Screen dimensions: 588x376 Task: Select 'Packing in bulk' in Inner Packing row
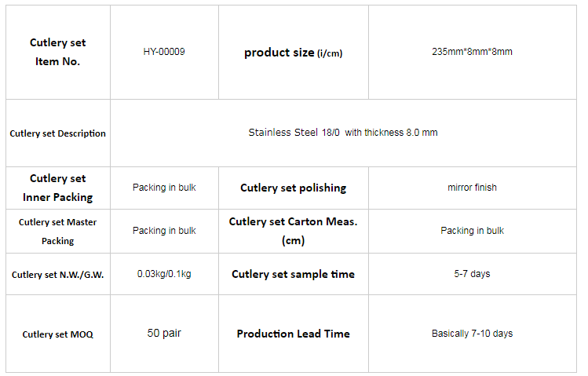pos(164,188)
